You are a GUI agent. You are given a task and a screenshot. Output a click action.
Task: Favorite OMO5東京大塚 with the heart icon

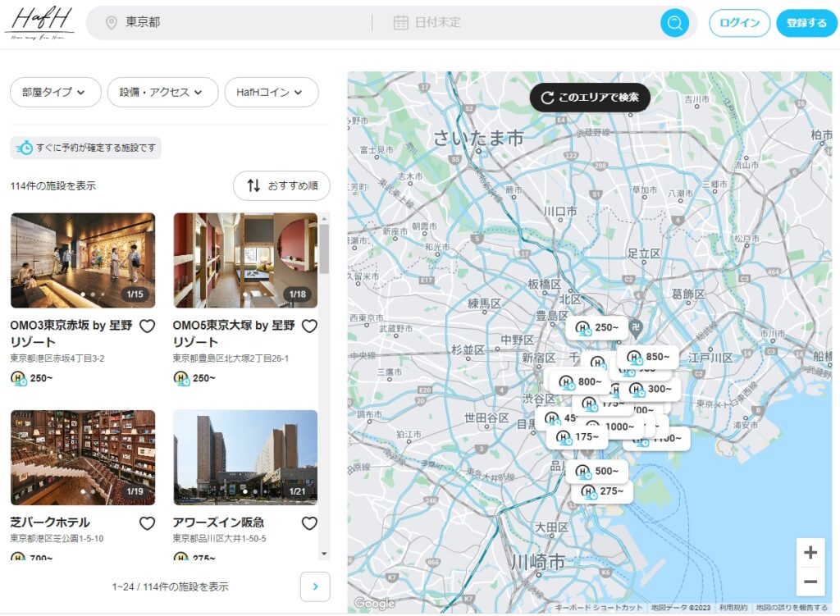(309, 326)
